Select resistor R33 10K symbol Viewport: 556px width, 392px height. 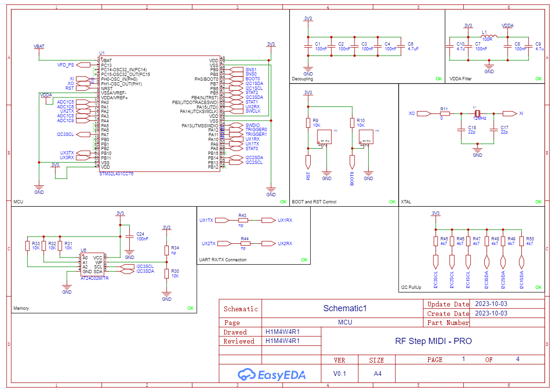27,246
